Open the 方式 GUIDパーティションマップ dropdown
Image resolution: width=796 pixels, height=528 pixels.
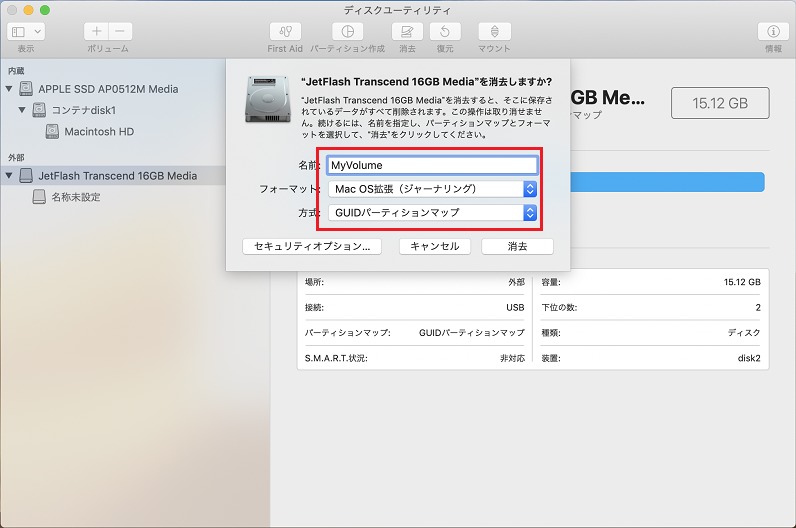point(433,212)
